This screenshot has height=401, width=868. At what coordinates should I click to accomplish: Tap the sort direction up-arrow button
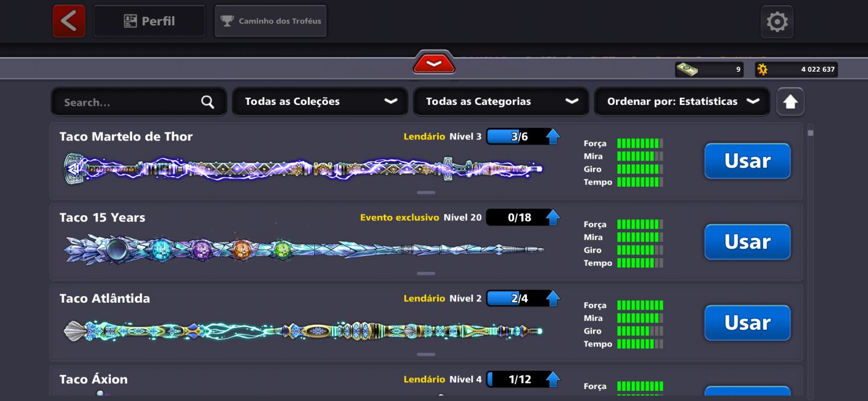790,102
